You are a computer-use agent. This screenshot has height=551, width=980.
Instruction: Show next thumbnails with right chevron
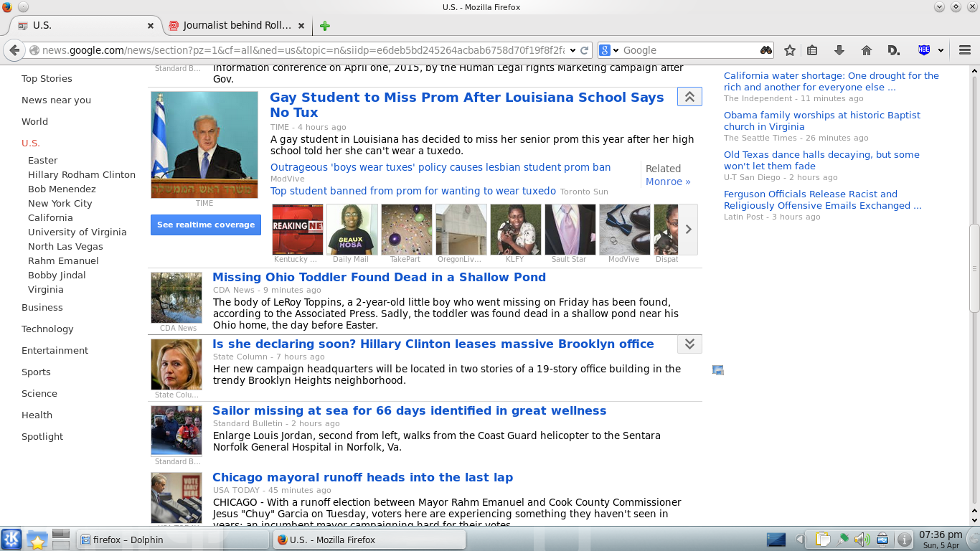(688, 230)
